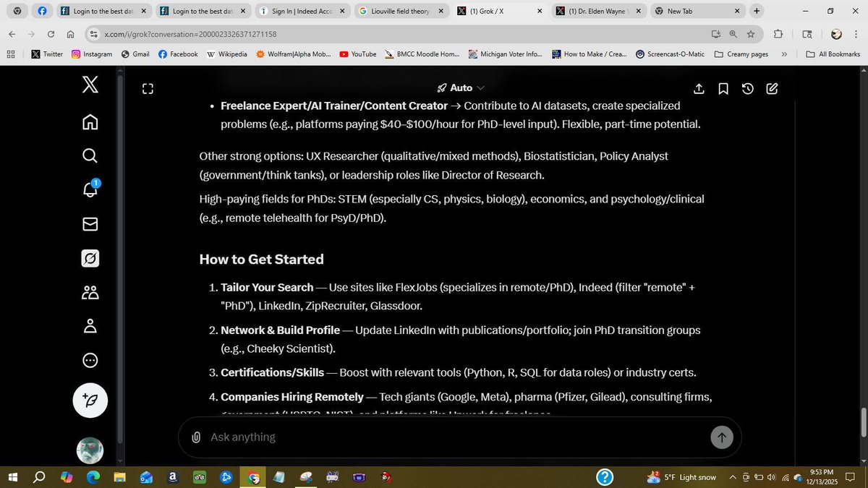Screen dimensions: 868x488
Task: Bookmark this Grok conversation
Action: click(723, 88)
